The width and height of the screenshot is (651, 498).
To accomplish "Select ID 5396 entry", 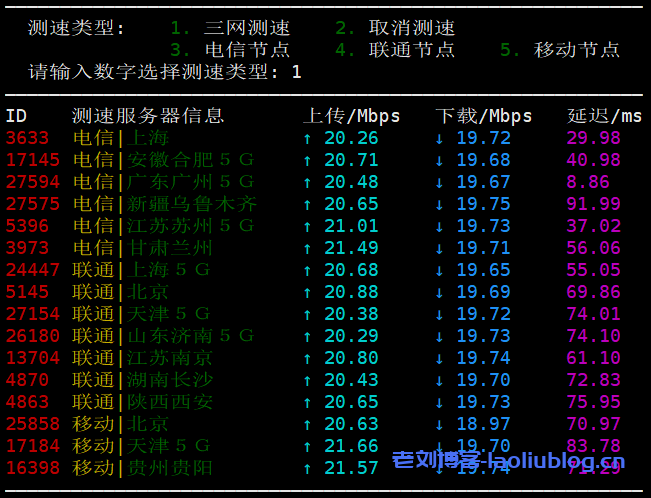I will [27, 226].
